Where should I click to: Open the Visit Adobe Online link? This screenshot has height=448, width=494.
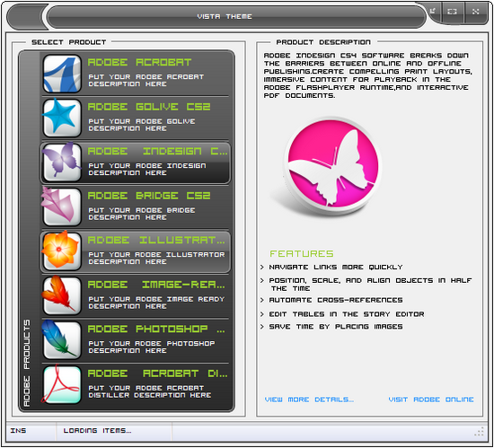431,400
